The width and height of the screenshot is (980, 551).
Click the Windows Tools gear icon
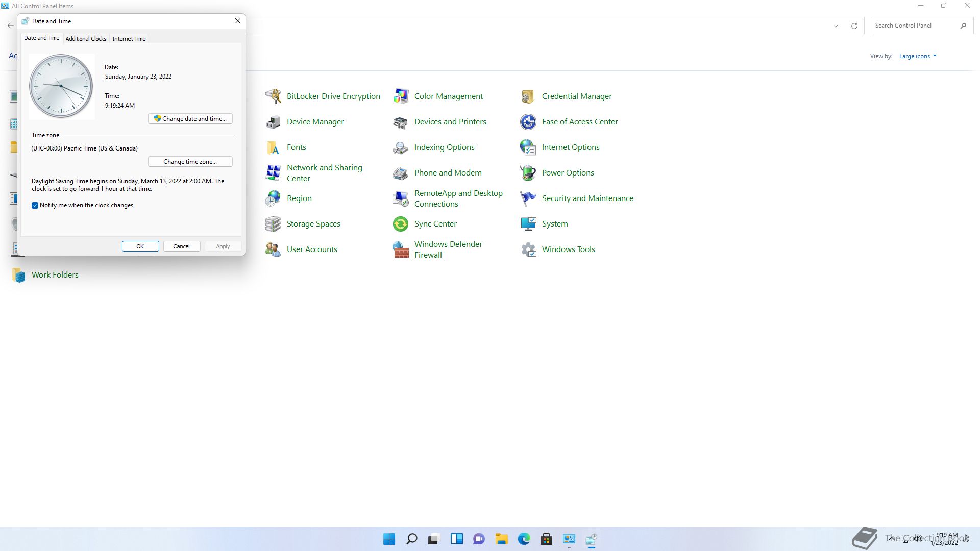(528, 249)
